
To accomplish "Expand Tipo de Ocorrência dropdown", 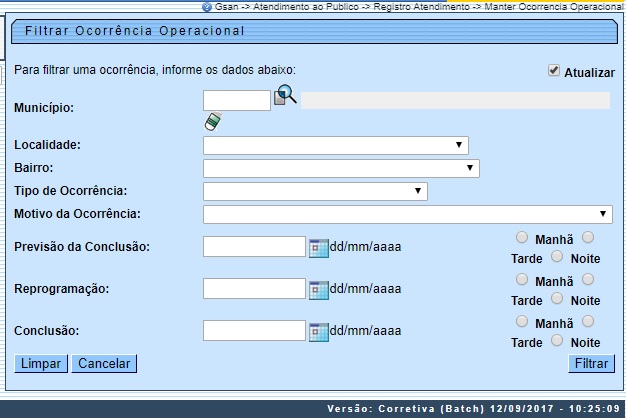I will click(x=314, y=191).
